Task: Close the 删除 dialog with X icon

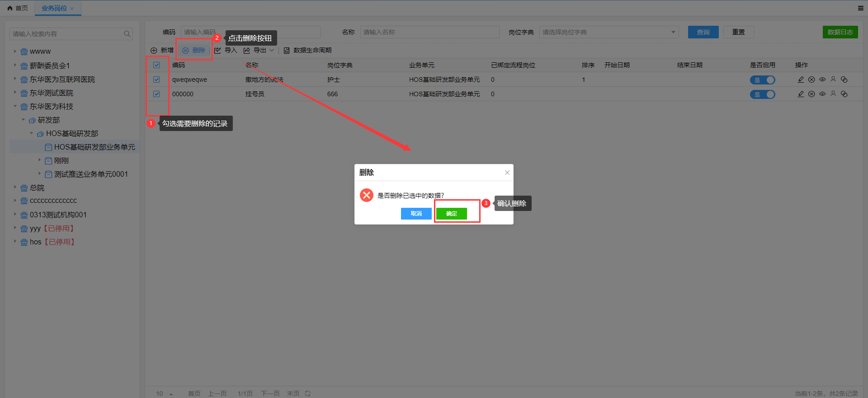Action: pyautogui.click(x=507, y=173)
